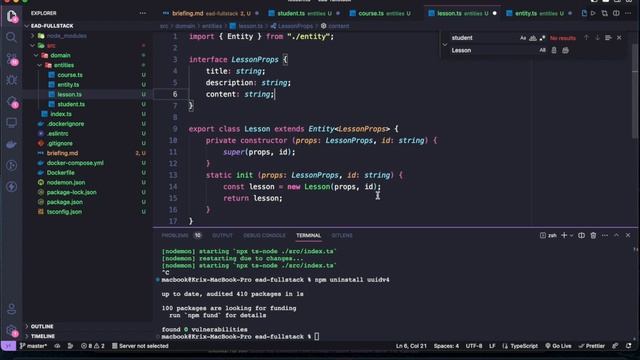Switch to the entity.ts tab

click(539, 13)
